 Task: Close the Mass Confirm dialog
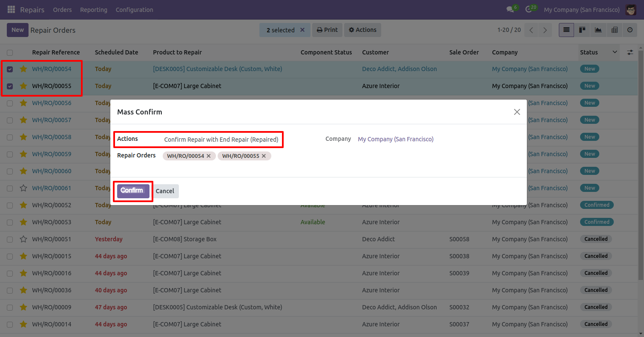point(517,112)
